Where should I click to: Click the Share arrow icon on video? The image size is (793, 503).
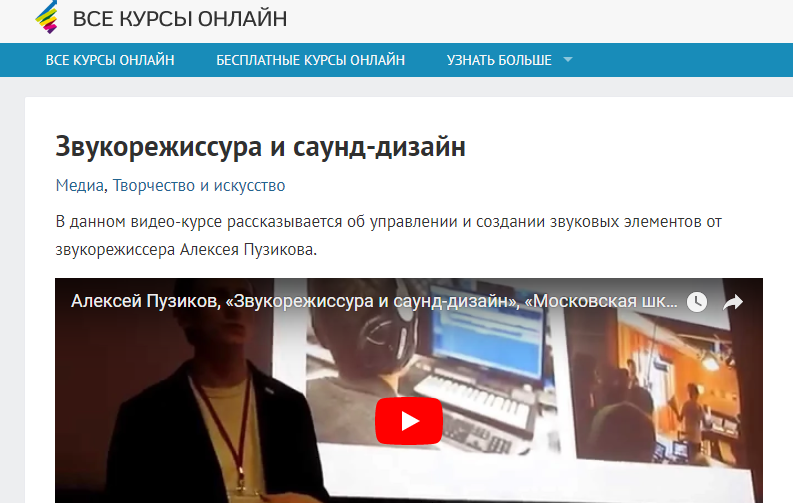point(732,302)
